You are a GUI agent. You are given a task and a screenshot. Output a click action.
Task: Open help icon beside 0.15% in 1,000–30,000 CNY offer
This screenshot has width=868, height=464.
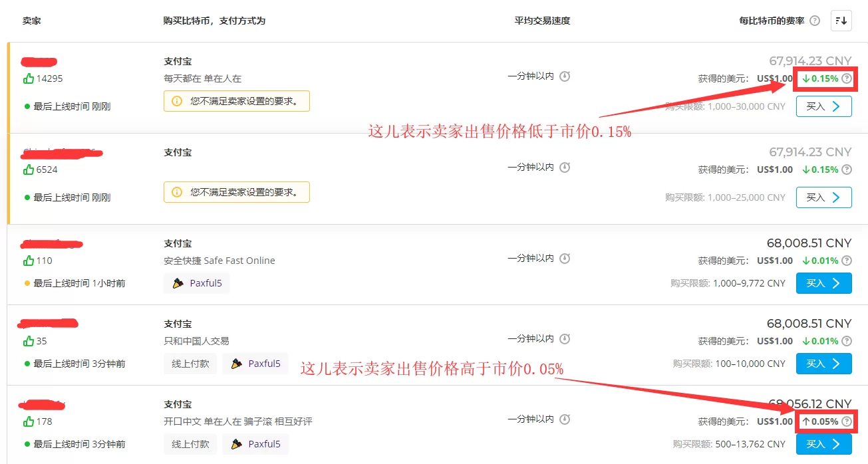click(x=846, y=78)
